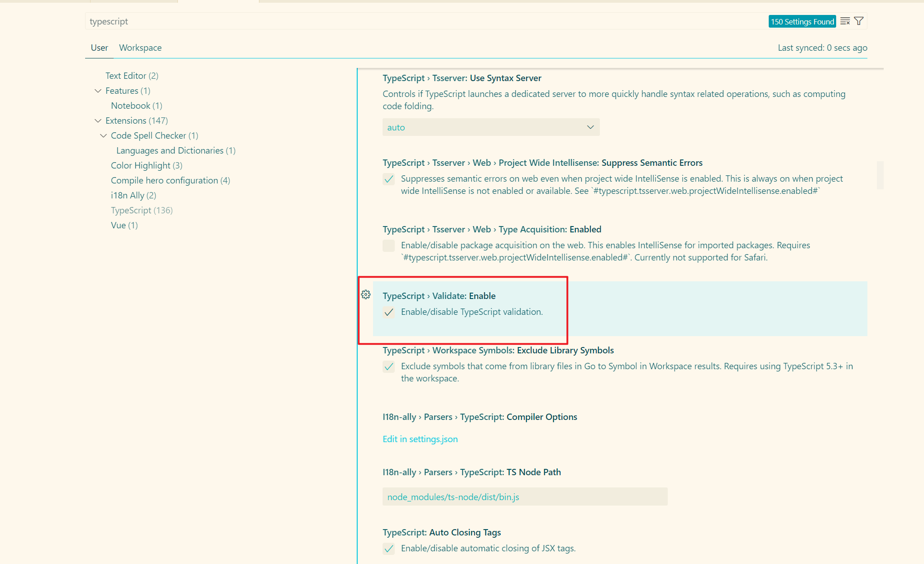This screenshot has height=564, width=924.
Task: Toggle the Enable/disable TypeScript validation checkbox
Action: (x=388, y=312)
